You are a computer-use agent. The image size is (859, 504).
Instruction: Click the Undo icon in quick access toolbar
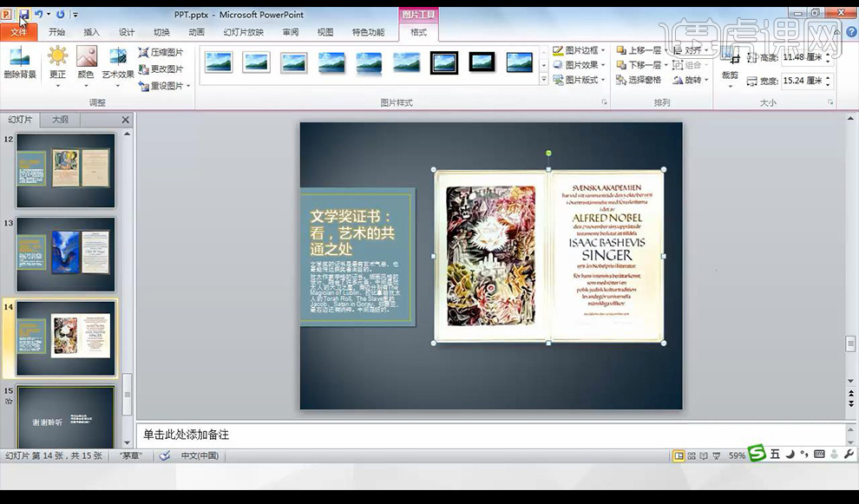[38, 15]
